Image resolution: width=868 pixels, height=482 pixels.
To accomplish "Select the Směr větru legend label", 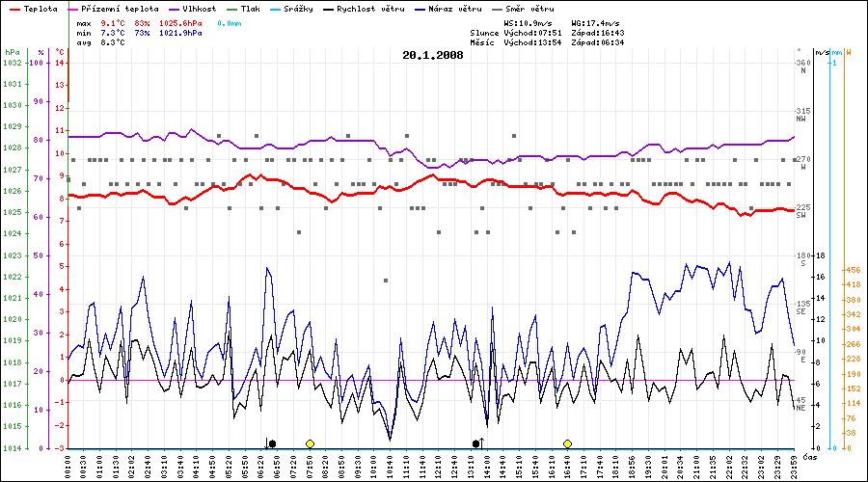I will click(529, 9).
